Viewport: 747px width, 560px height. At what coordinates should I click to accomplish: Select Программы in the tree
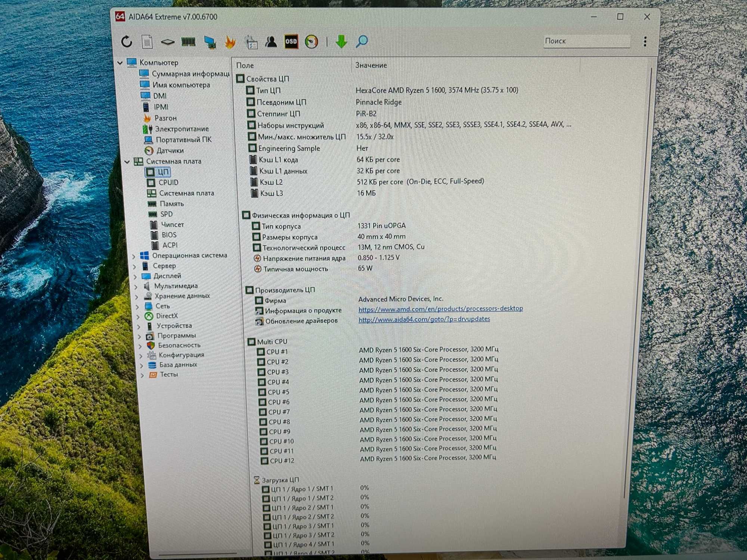coord(171,336)
